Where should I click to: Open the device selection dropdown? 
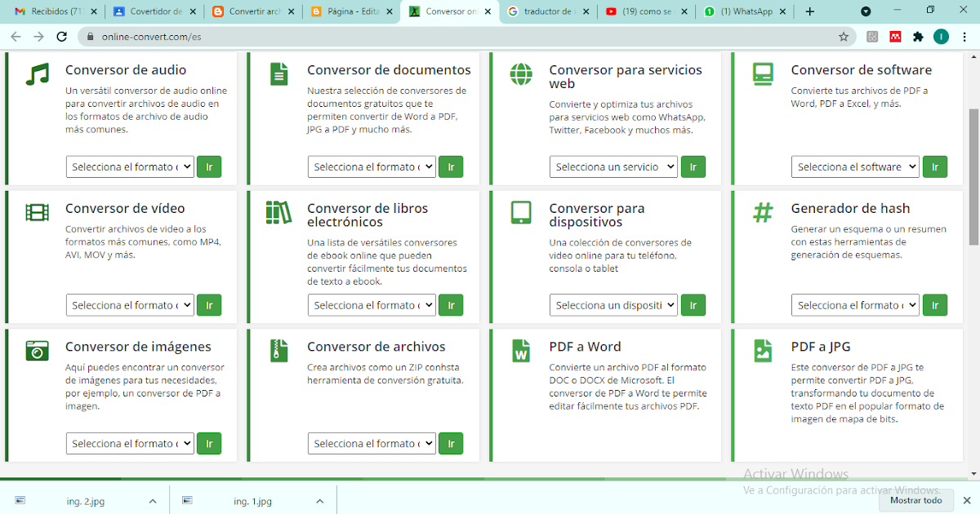[613, 304]
